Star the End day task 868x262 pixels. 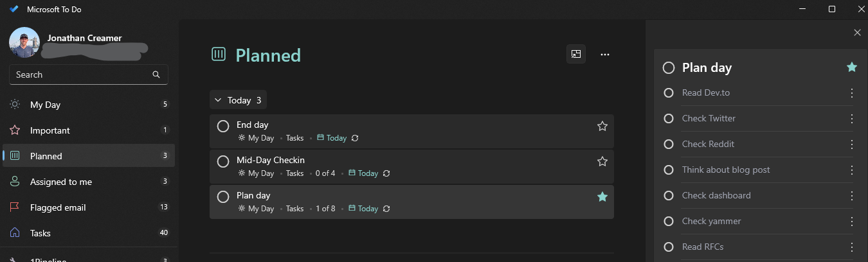602,127
